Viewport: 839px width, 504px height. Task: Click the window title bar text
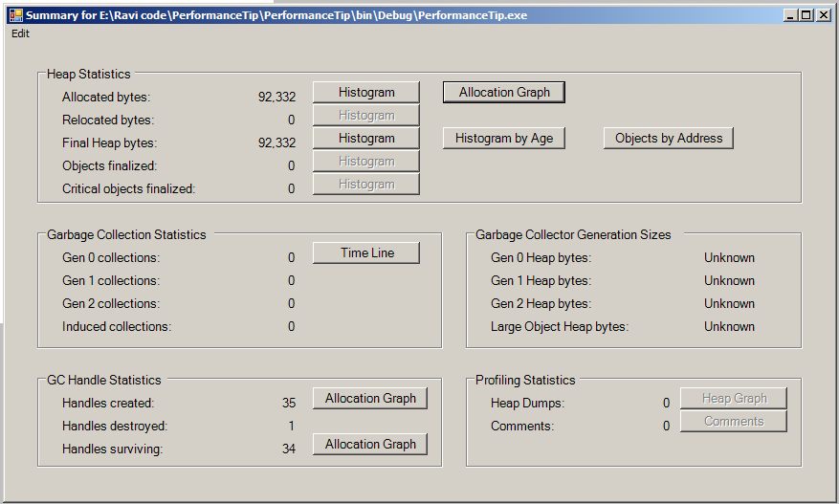[276, 15]
